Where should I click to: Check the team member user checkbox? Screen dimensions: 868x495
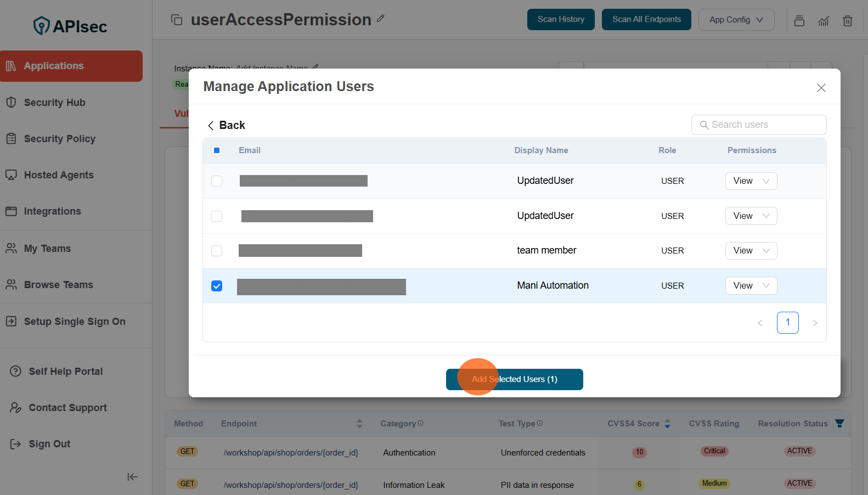point(217,251)
